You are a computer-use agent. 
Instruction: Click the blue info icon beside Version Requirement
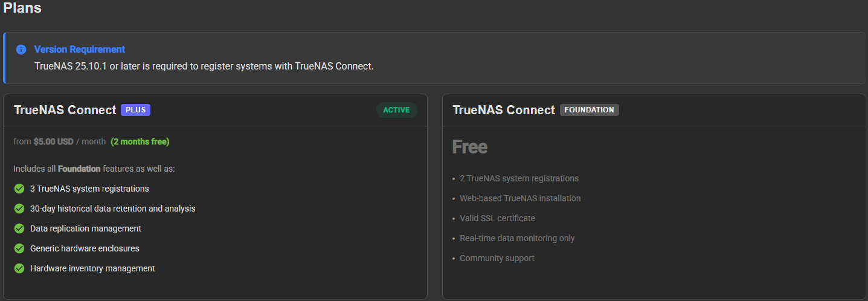pyautogui.click(x=21, y=50)
